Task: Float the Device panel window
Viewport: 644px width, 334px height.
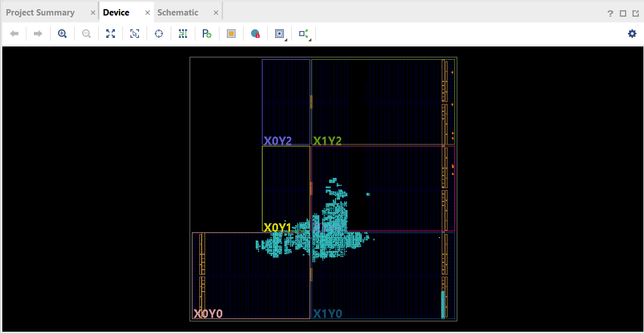Action: tap(636, 14)
